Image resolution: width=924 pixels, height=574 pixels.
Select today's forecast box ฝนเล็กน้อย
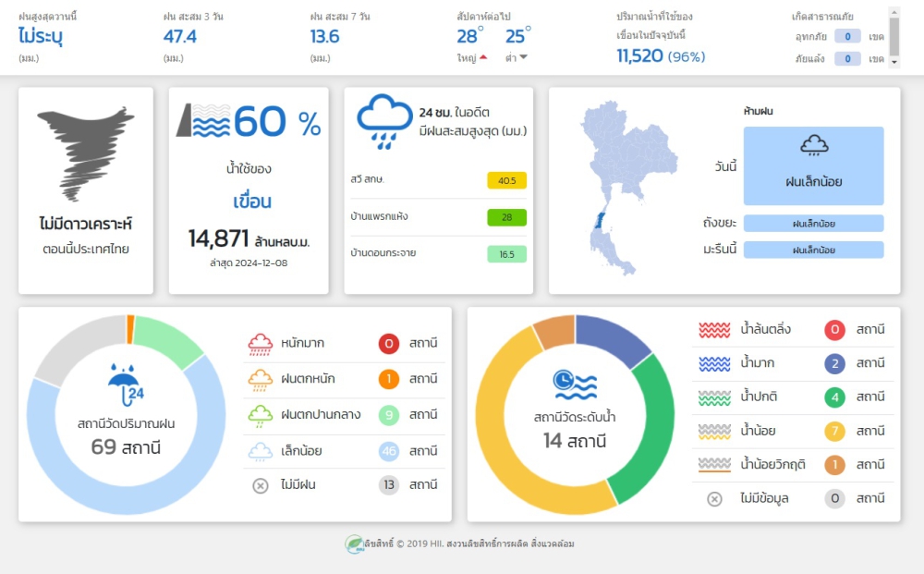[x=813, y=166]
